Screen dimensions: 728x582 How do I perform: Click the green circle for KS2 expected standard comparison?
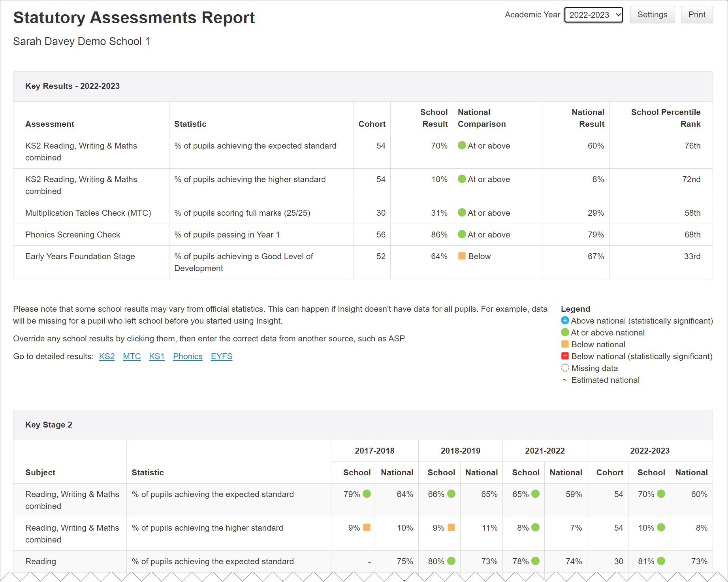pyautogui.click(x=462, y=145)
